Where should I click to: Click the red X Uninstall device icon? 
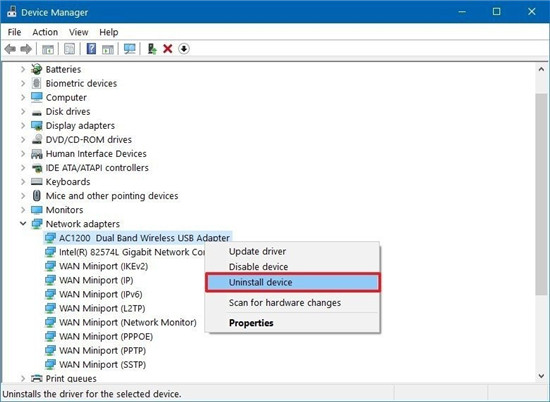click(168, 49)
